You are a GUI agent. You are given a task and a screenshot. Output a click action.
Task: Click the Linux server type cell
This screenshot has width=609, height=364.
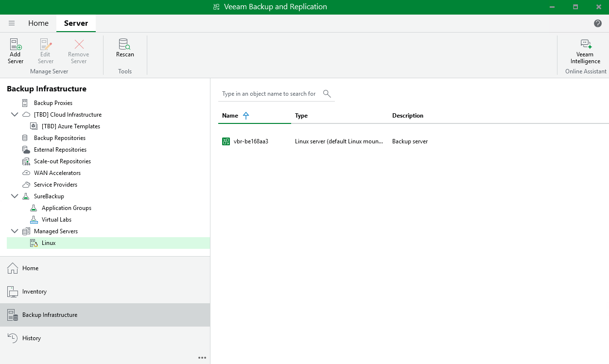click(339, 141)
